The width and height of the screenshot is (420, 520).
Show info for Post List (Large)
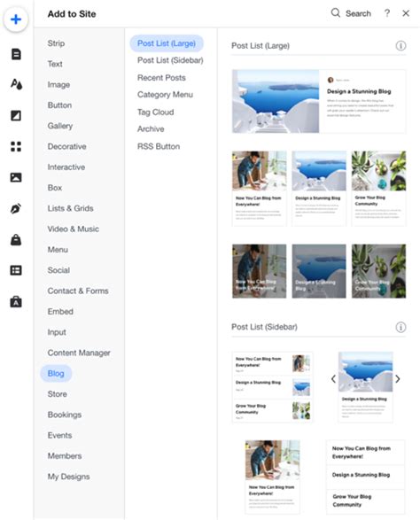401,46
